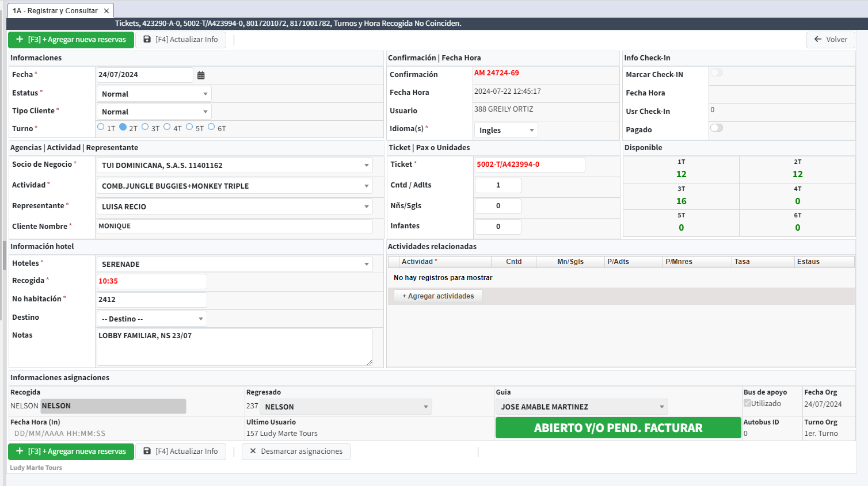Click the 2T availability value 12
Viewport: 868px width, 486px height.
[x=798, y=174]
